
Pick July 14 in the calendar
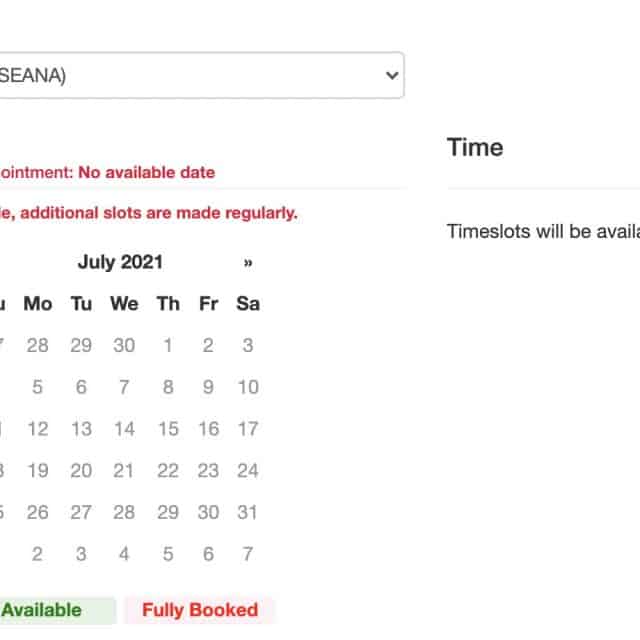coord(124,429)
